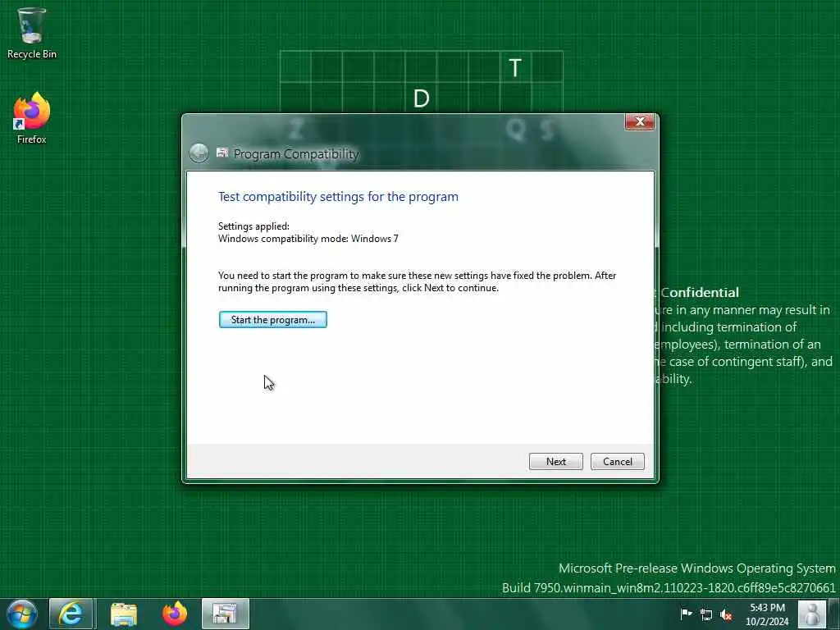Click 'Windows compatibility mode: Windows 7' text

[x=308, y=239]
